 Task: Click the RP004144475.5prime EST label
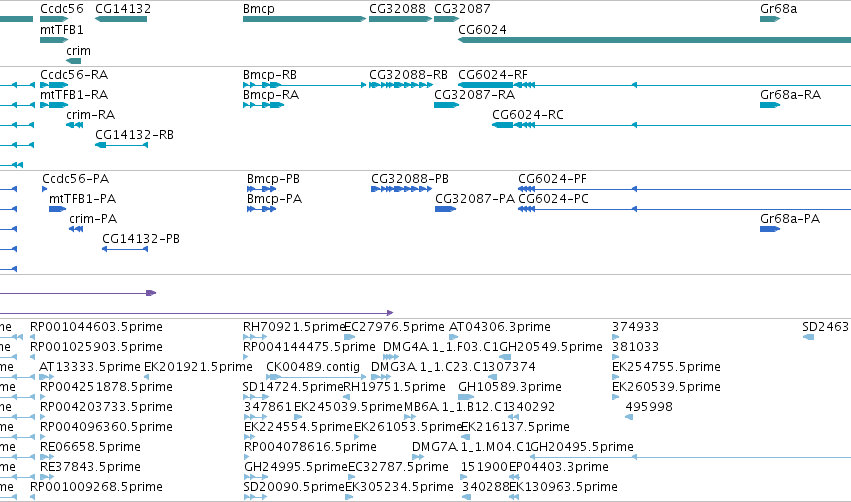pos(309,347)
